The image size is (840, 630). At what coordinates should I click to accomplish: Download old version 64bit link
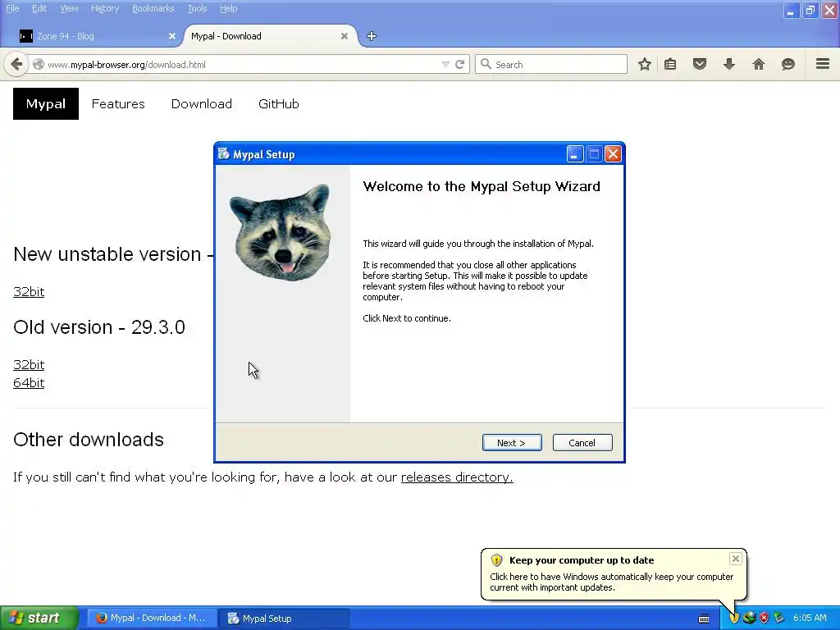click(29, 382)
